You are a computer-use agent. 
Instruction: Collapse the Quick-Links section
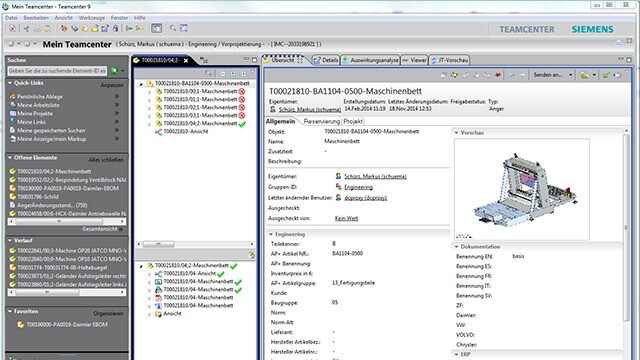[x=10, y=83]
